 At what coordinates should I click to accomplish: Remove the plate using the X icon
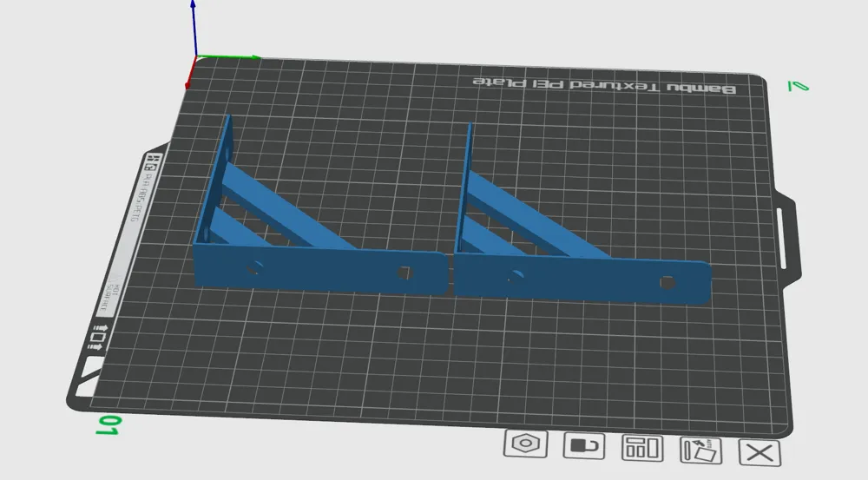pyautogui.click(x=760, y=453)
